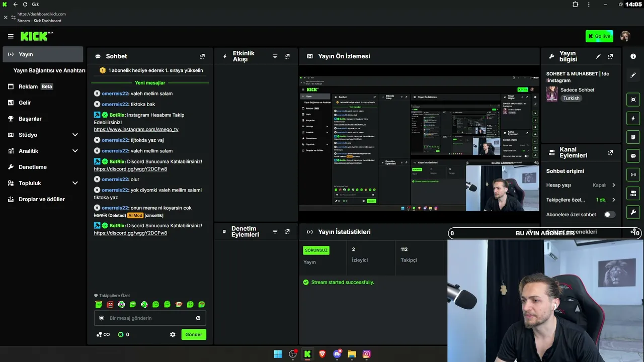The height and width of the screenshot is (362, 644).
Task: Open OBS from the taskbar
Action: tap(293, 354)
